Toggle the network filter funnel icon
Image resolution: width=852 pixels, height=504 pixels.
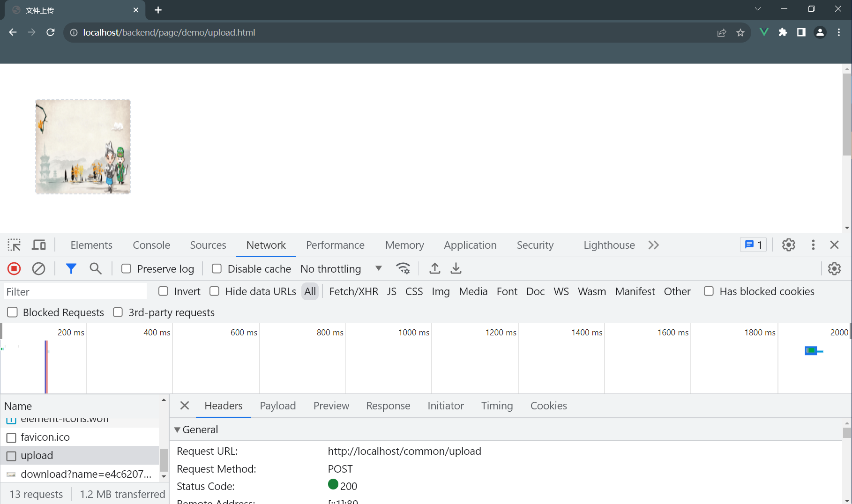tap(71, 268)
